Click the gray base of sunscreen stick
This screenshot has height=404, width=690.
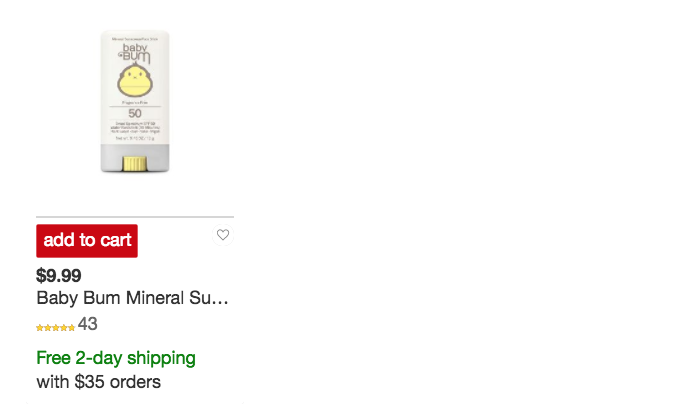[x=135, y=158]
